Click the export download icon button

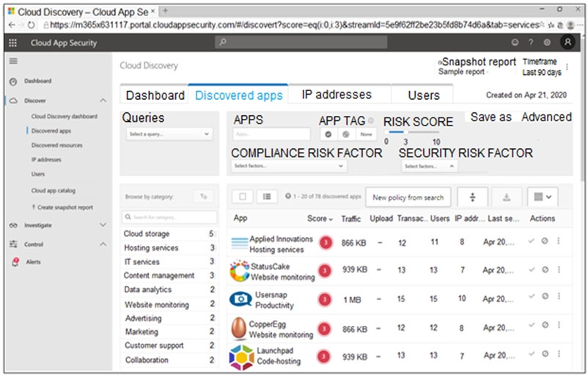[x=506, y=197]
